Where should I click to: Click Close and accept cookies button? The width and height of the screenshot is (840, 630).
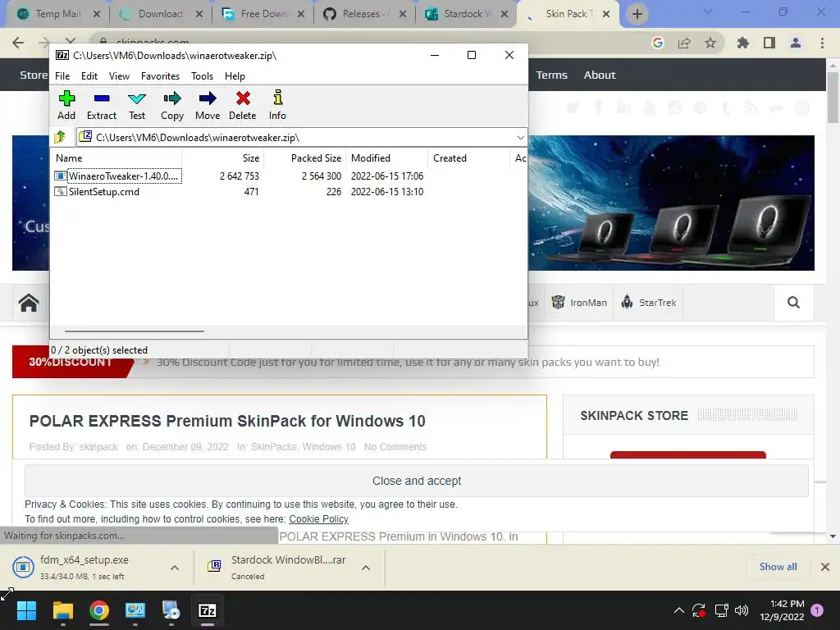pos(416,481)
